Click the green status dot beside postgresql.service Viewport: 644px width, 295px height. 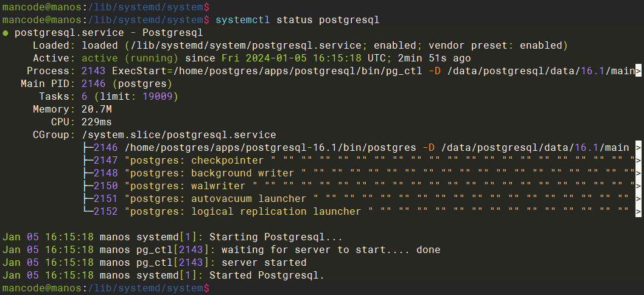point(5,33)
